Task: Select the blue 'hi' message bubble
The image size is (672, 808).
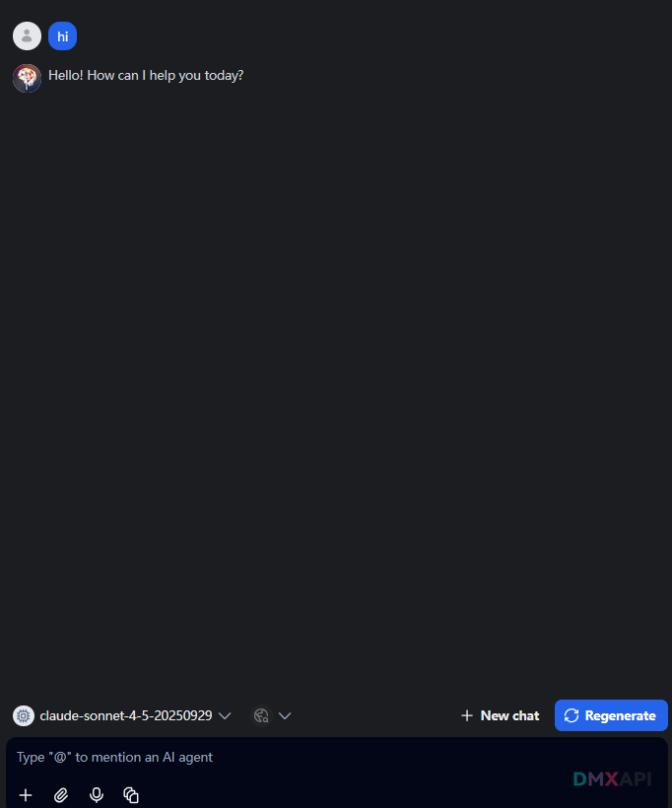Action: point(62,36)
